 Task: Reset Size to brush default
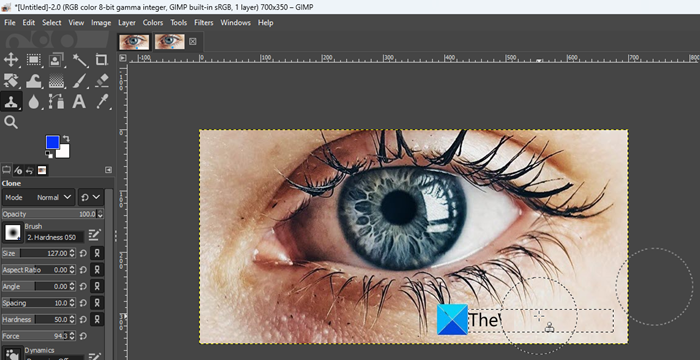point(83,253)
